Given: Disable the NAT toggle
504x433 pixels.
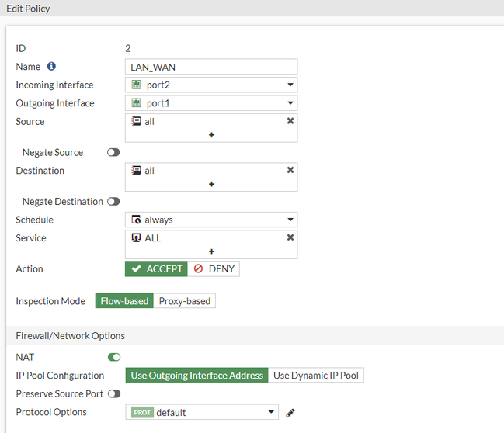Looking at the screenshot, I should click(114, 358).
